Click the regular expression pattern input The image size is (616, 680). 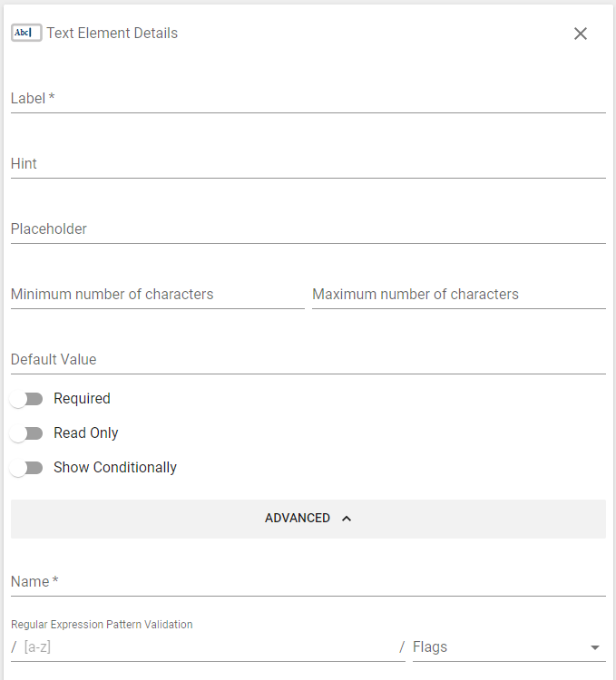(x=210, y=647)
